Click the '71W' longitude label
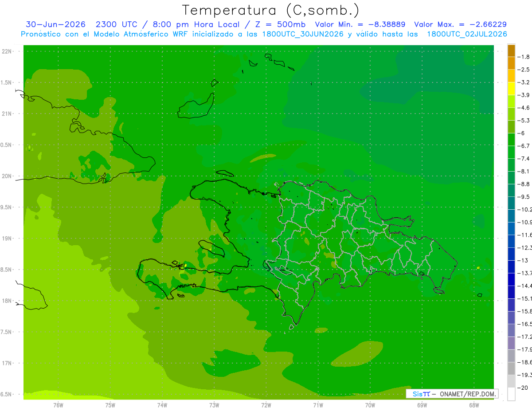 (318, 405)
